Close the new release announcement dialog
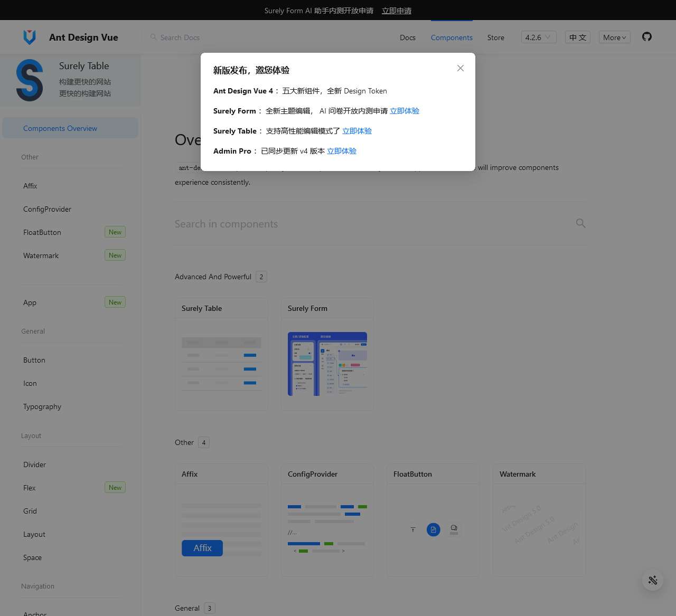This screenshot has width=676, height=616. tap(461, 68)
